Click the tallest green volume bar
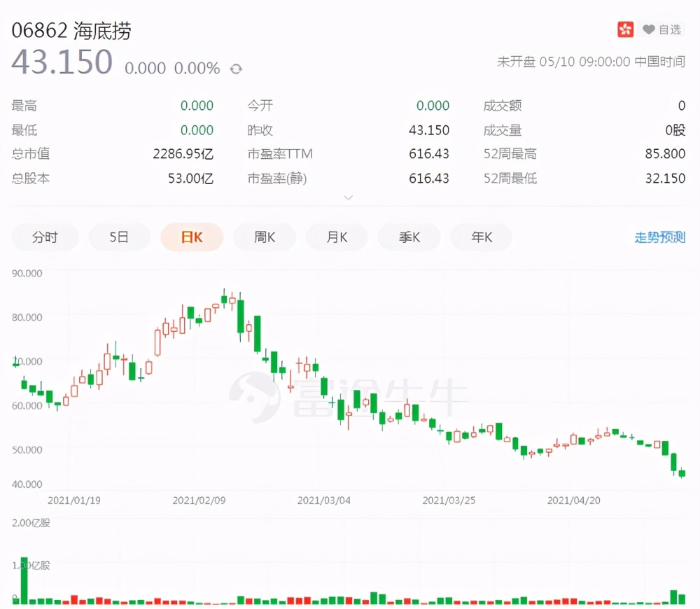Screen dimensions: 700x609 (x=24, y=581)
